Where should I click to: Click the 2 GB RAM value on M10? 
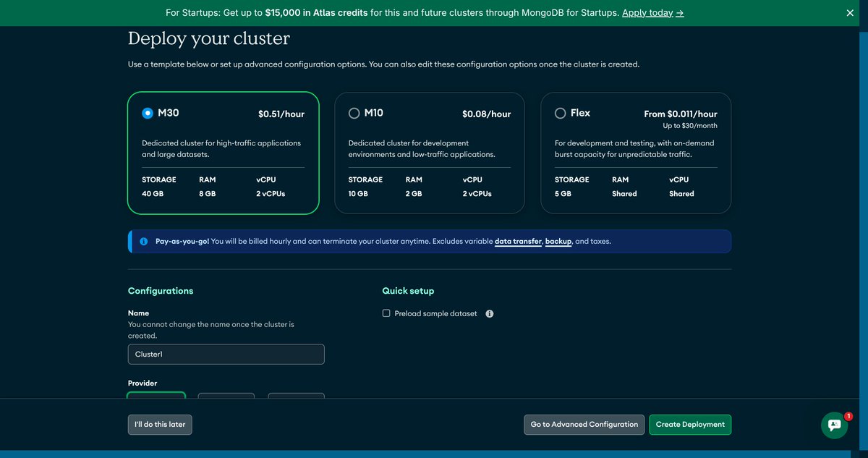coord(414,194)
